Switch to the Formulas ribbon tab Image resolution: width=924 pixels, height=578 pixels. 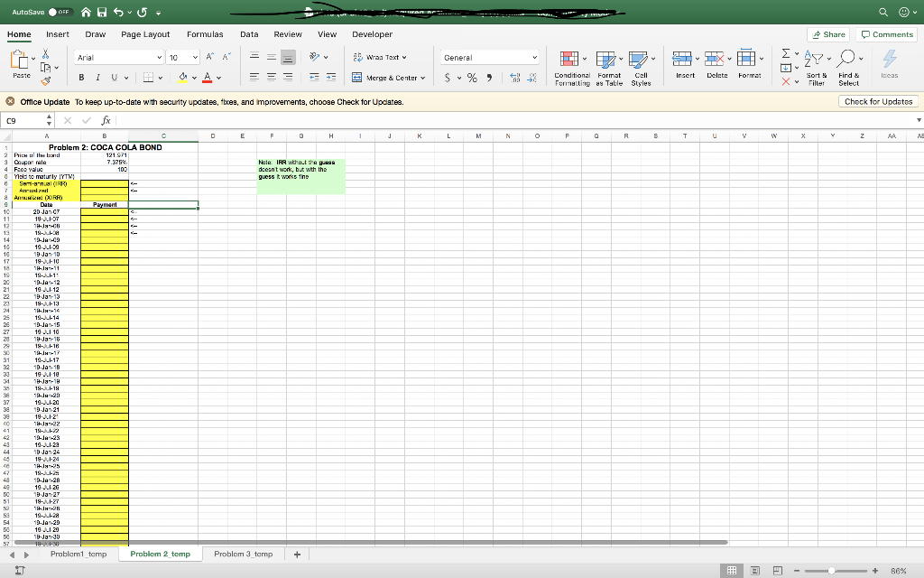click(205, 34)
